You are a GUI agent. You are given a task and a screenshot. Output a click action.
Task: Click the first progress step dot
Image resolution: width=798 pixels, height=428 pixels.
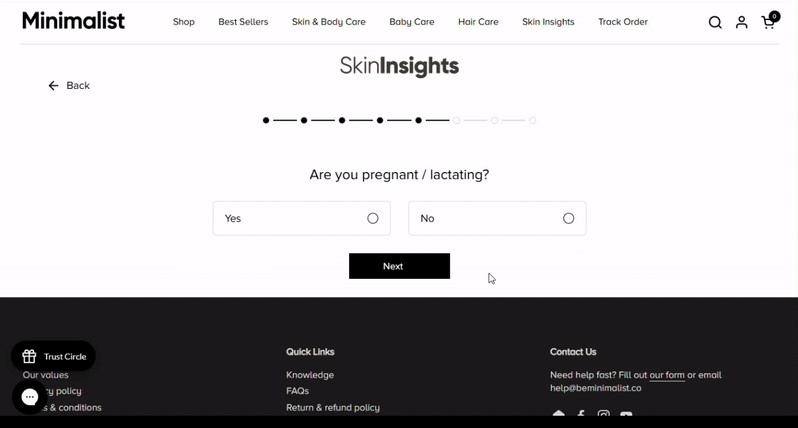(x=266, y=121)
